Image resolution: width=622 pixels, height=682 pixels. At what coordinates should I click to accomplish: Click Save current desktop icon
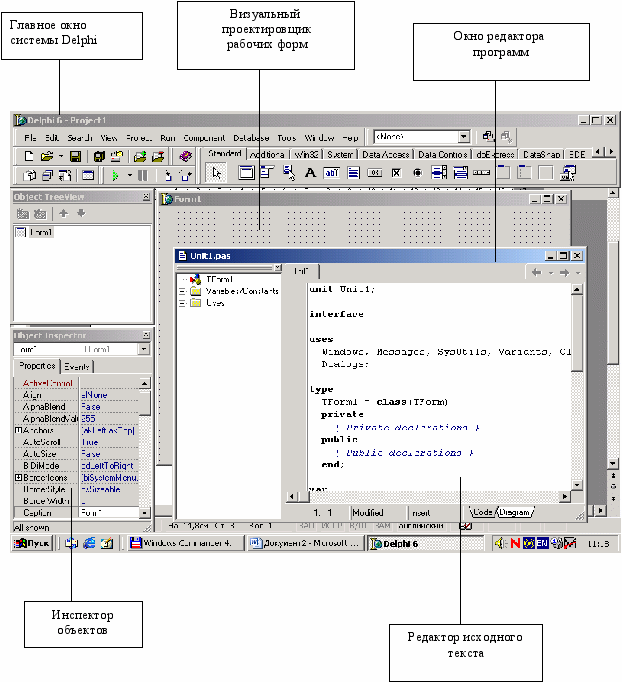(488, 137)
